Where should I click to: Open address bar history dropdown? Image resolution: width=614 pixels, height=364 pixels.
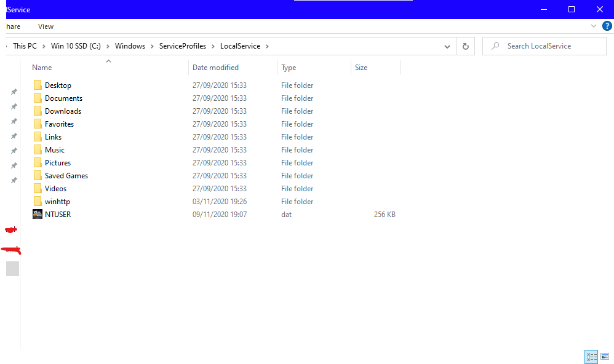pyautogui.click(x=447, y=46)
